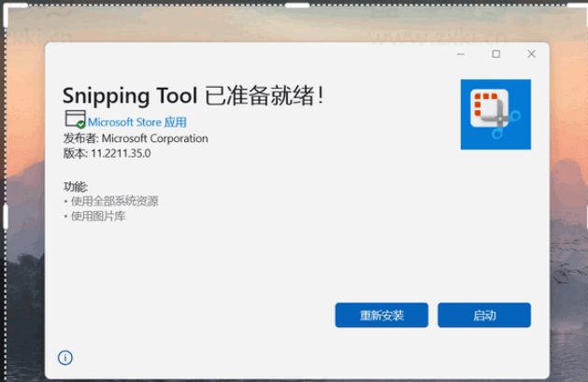The height and width of the screenshot is (382, 588).
Task: Open the Microsoft Store 应用 link
Action: [x=137, y=122]
